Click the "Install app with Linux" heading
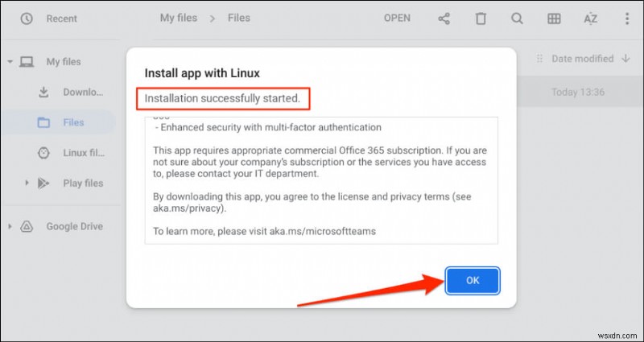 tap(202, 73)
